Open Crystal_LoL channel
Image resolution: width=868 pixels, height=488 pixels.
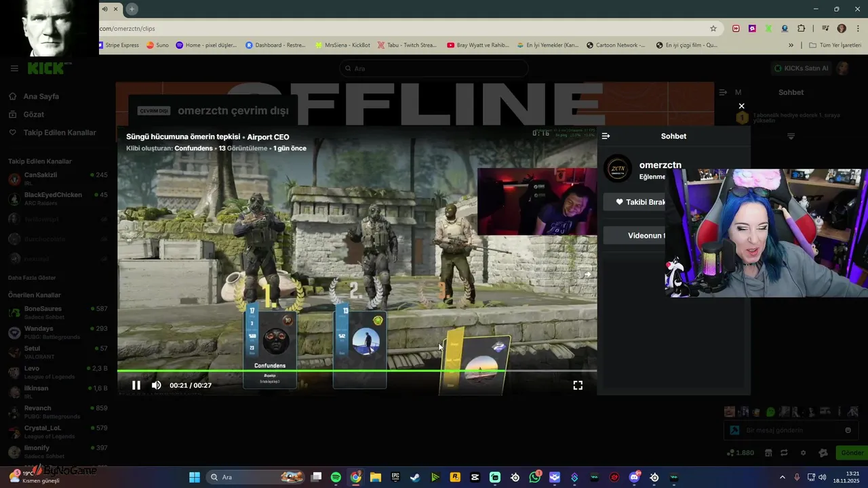click(58, 432)
